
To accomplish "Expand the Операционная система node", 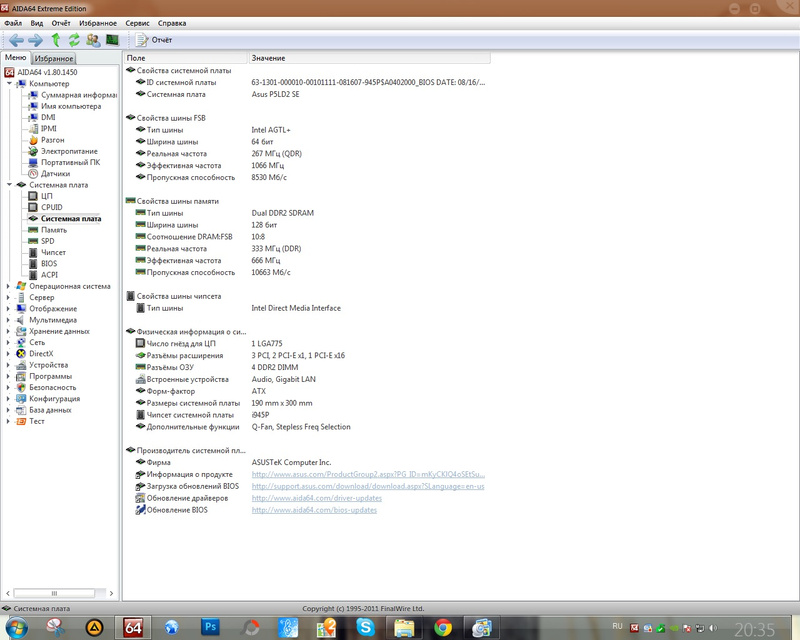I will 9,286.
